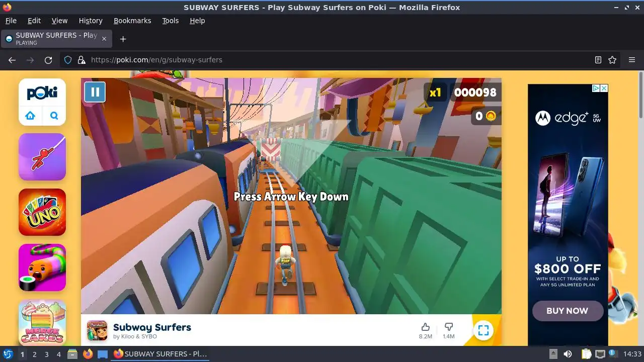
Task: Open the Help menu
Action: [197, 21]
